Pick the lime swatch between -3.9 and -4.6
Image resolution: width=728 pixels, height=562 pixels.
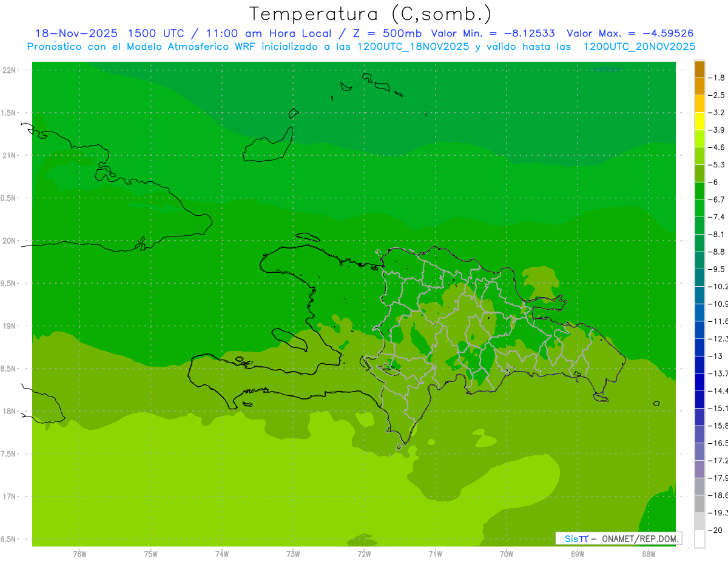point(699,138)
